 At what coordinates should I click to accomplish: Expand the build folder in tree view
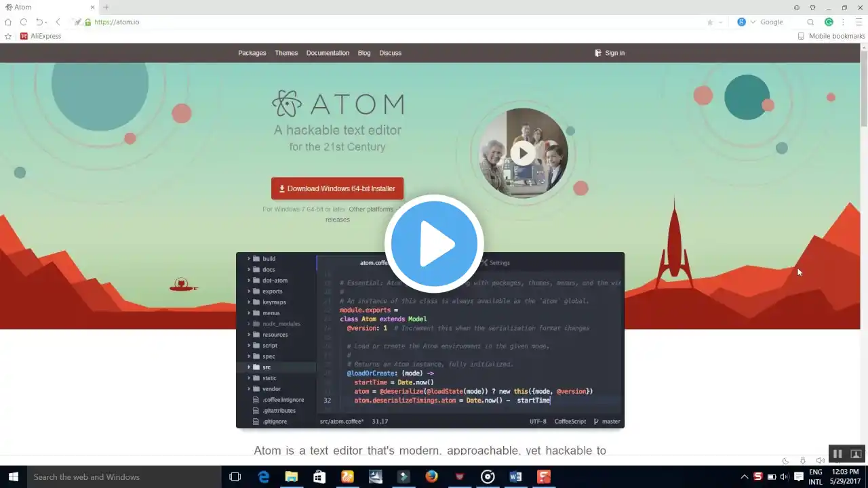click(x=248, y=259)
